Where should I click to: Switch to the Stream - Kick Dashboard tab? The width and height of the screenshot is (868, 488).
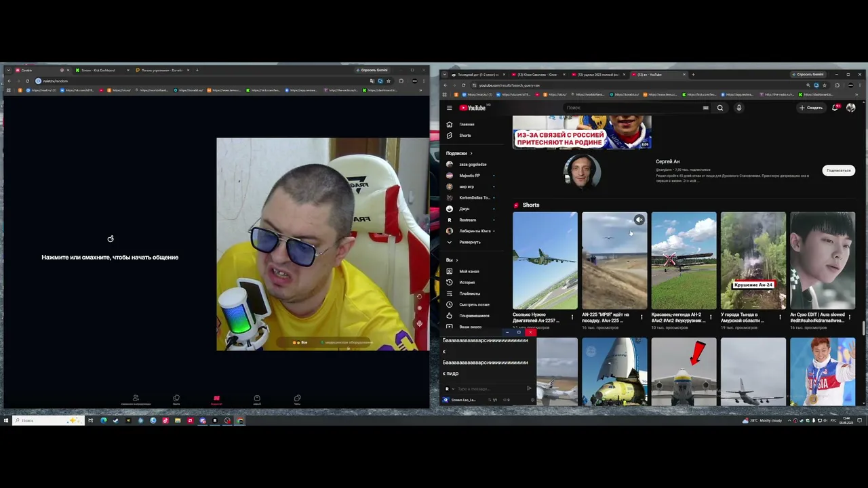click(102, 70)
